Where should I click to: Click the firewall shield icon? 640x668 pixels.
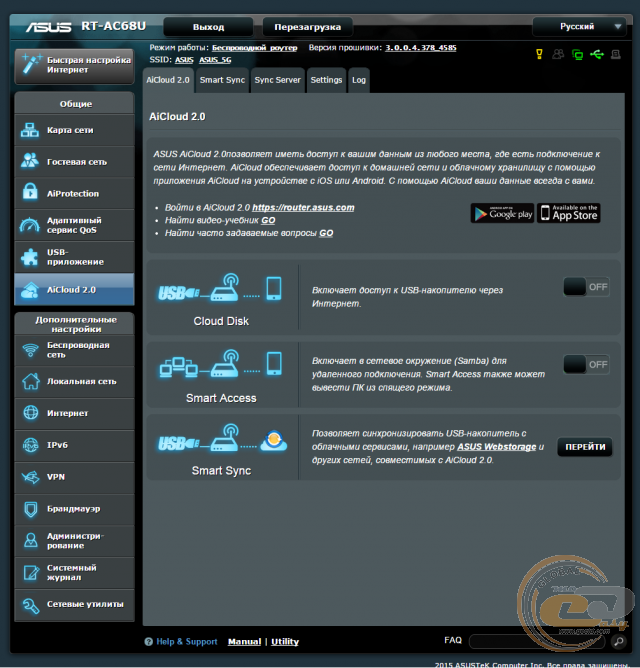[31, 509]
